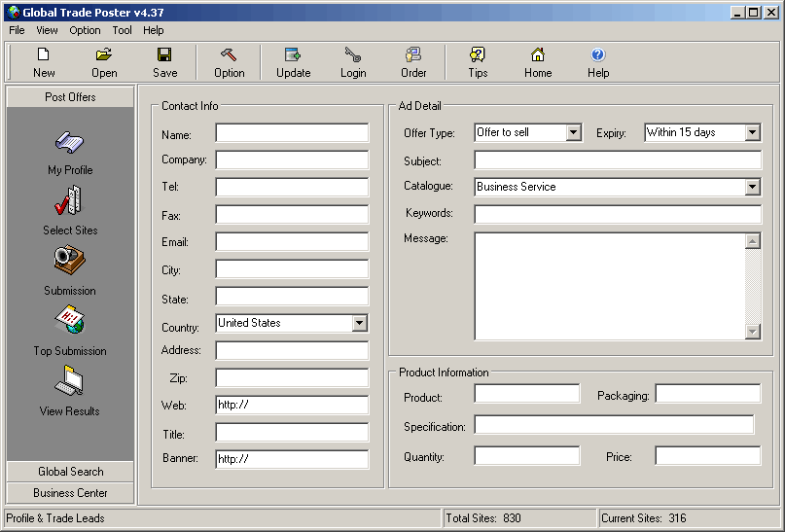Open the Option menu
Image resolution: width=785 pixels, height=532 pixels.
tap(85, 30)
